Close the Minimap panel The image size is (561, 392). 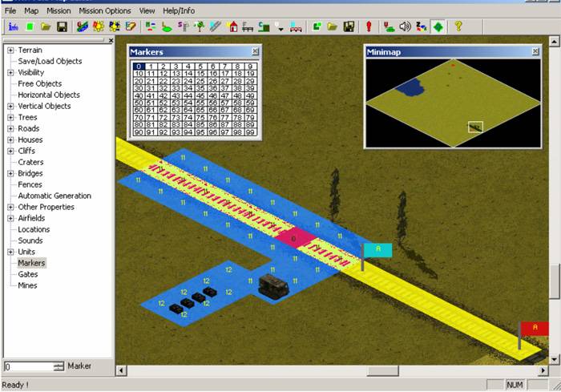coord(535,51)
